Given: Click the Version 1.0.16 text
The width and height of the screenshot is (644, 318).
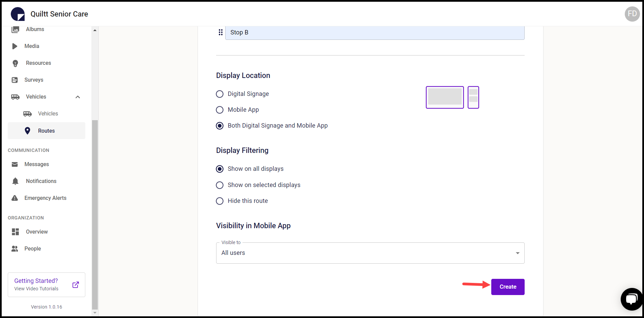Looking at the screenshot, I should coord(47,307).
